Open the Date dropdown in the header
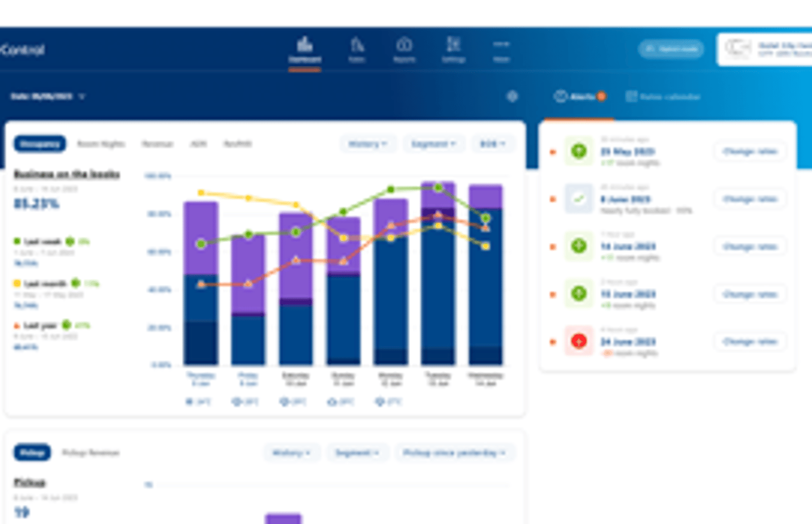Image resolution: width=812 pixels, height=524 pixels. [48, 96]
